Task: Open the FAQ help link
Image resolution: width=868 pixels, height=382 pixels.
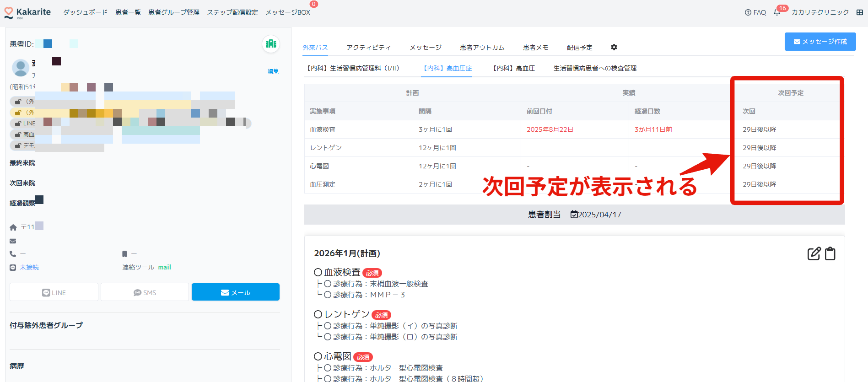Action: (755, 12)
